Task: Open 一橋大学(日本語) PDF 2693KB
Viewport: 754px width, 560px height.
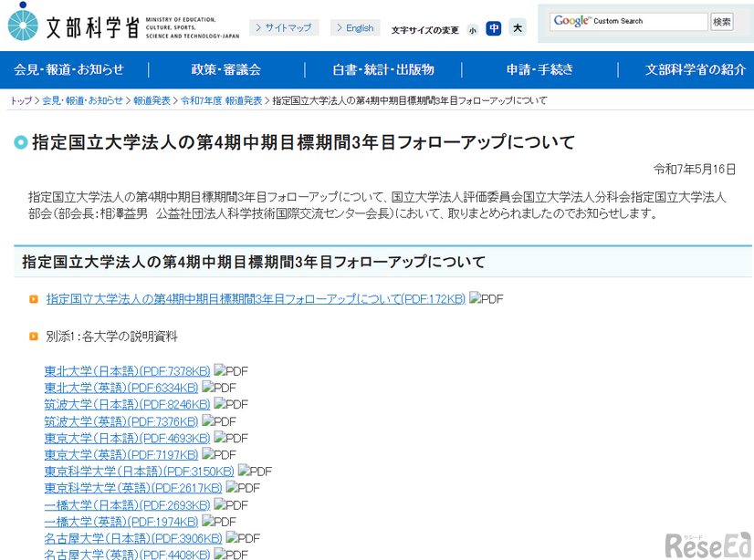Action: point(128,504)
